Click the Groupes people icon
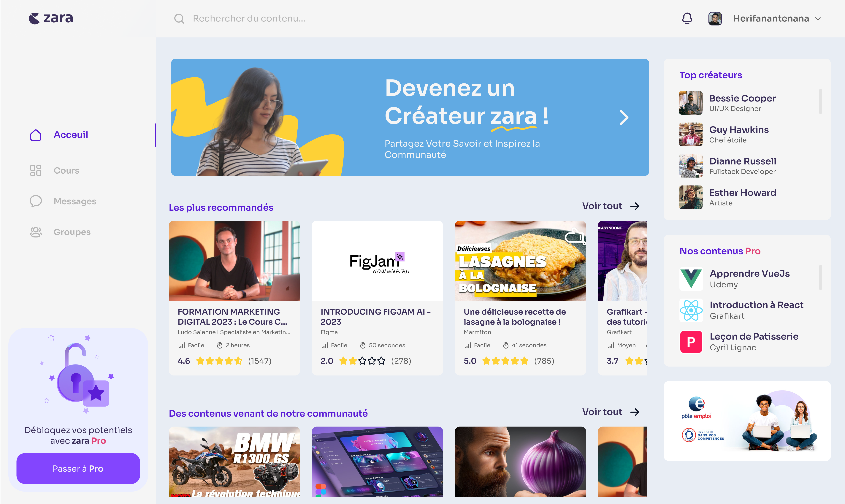 (x=36, y=232)
